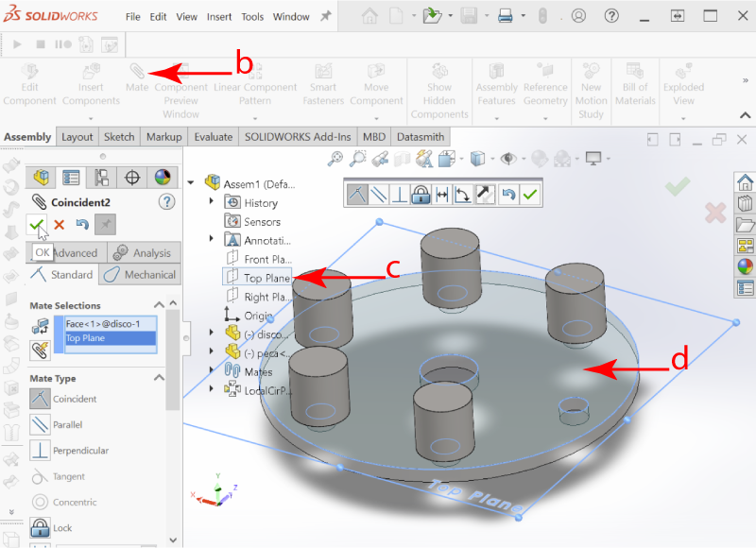The image size is (756, 548).
Task: Open Design Library in task pane
Action: 745,203
